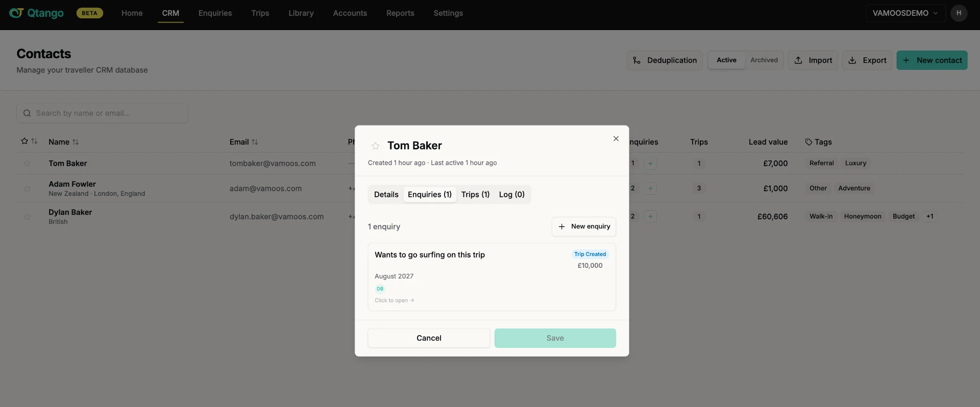Open the Accounts nav item
Image resolution: width=980 pixels, height=407 pixels.
click(x=350, y=13)
